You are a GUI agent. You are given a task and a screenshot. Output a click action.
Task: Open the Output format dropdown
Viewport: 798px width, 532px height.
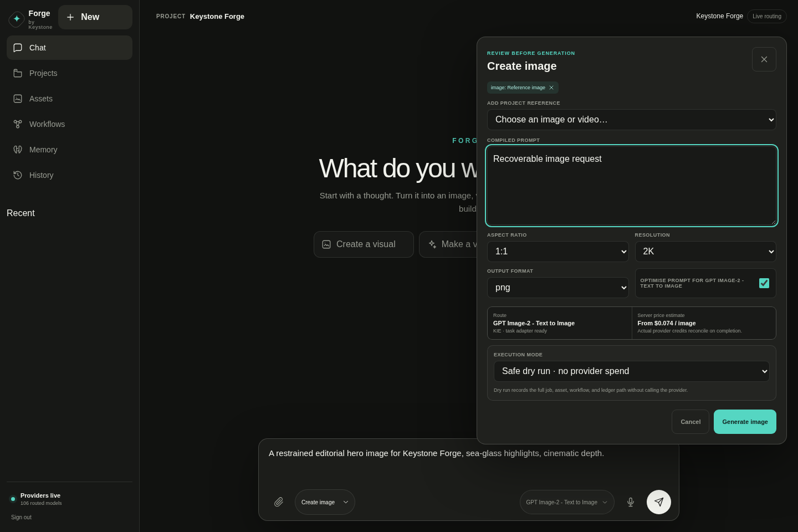click(557, 288)
